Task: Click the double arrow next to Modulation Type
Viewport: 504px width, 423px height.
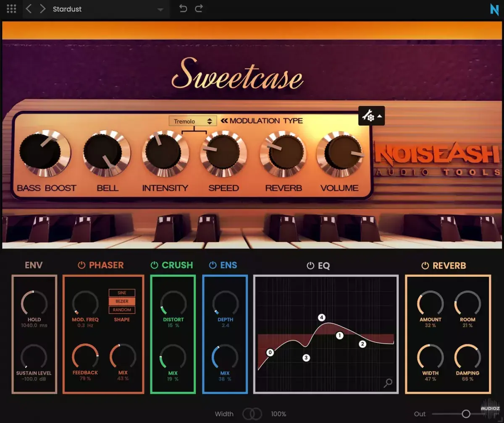Action: tap(224, 121)
